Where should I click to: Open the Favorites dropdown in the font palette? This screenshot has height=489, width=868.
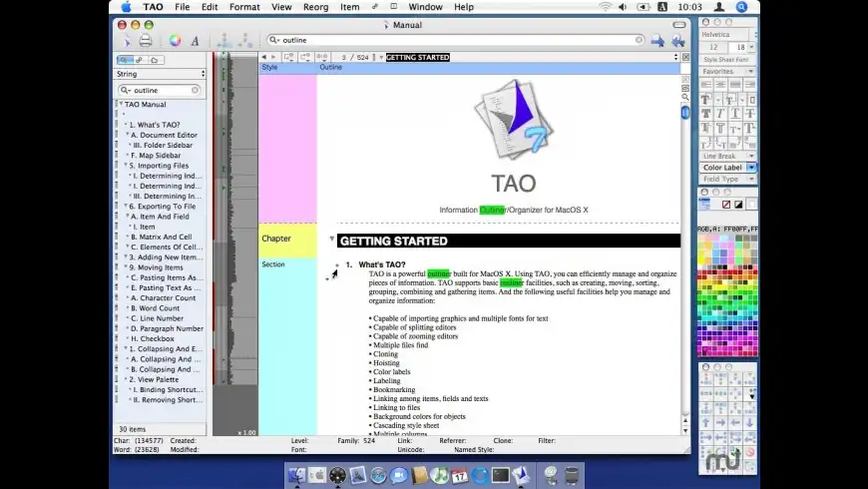pyautogui.click(x=727, y=72)
